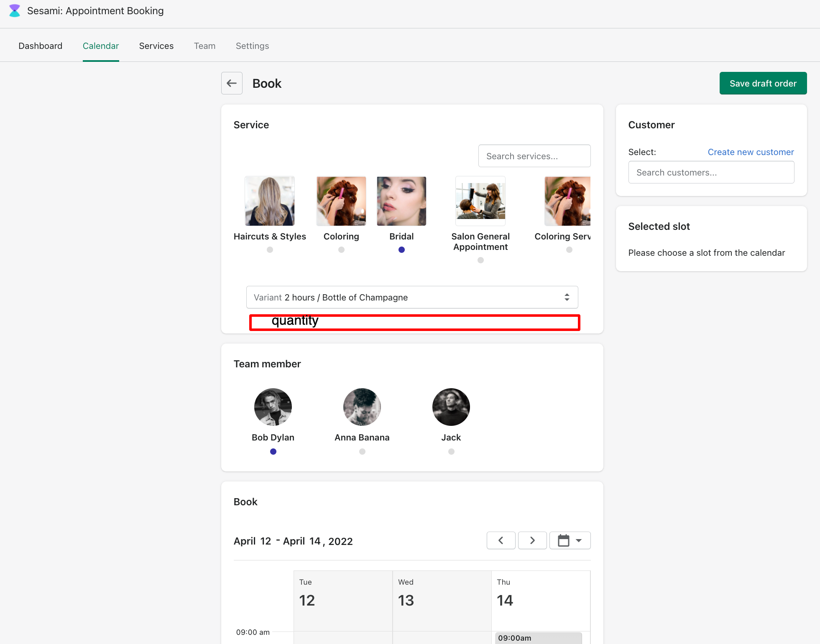Click the Bridal service thumbnail

click(x=401, y=201)
